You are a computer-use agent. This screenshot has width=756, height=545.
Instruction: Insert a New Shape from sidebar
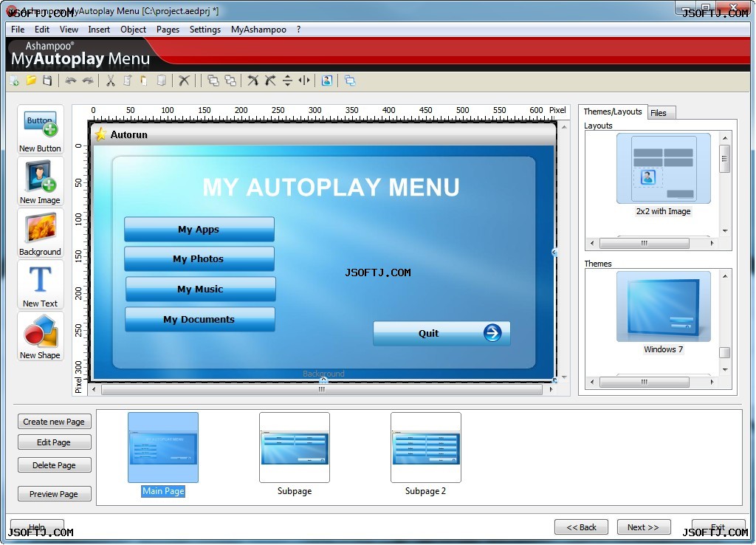point(40,337)
